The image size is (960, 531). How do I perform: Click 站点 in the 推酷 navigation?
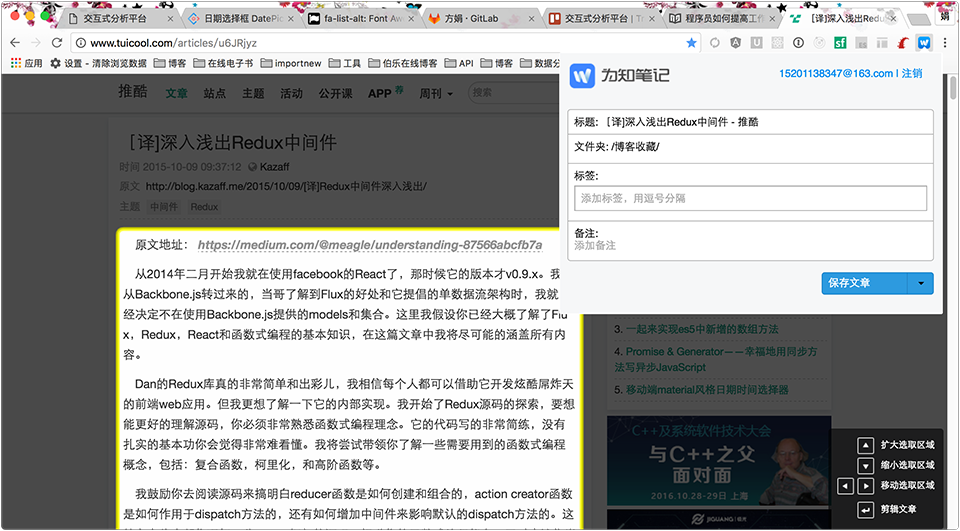point(214,94)
